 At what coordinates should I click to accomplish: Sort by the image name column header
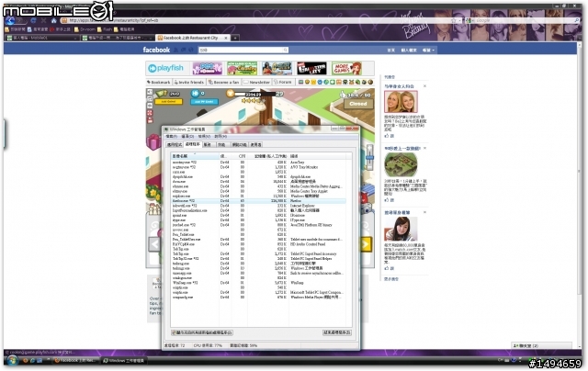(195, 156)
